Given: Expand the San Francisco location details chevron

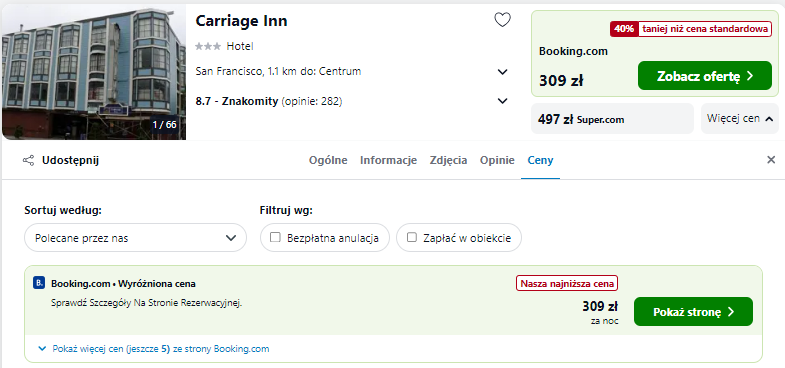Looking at the screenshot, I should pyautogui.click(x=503, y=72).
